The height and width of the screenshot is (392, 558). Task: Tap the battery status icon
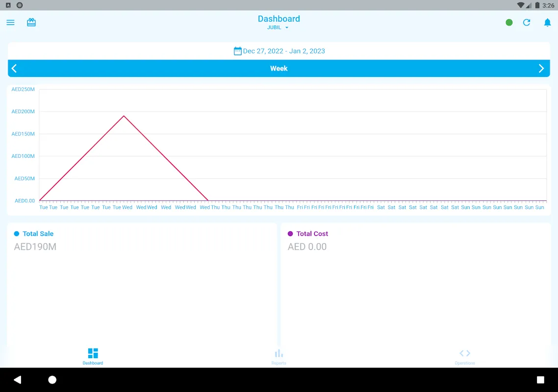[537, 5]
